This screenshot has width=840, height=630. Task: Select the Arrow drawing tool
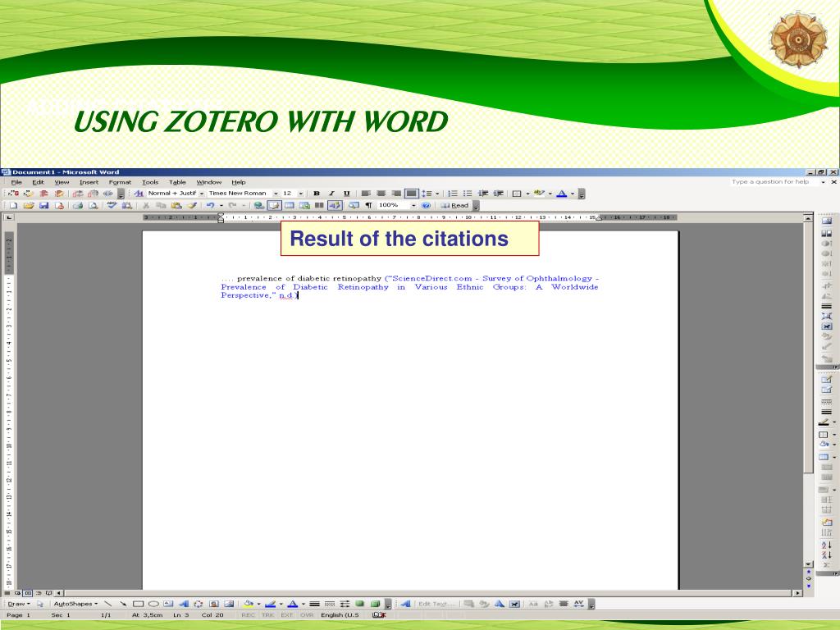pos(123,604)
